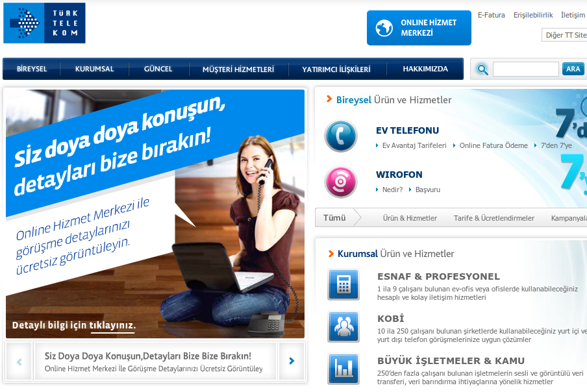587x392 pixels.
Task: Click the Esnaf & Profesyonel calculator icon
Action: coord(343,285)
